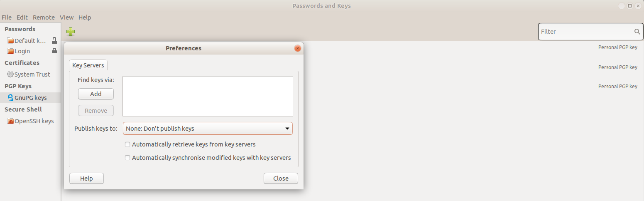Click the Filter search field

coord(586,32)
